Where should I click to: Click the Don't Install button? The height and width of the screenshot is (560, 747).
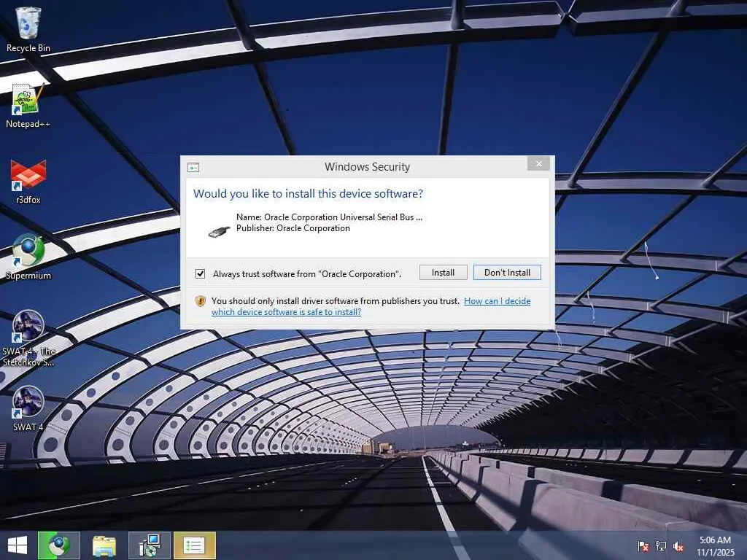coord(507,273)
